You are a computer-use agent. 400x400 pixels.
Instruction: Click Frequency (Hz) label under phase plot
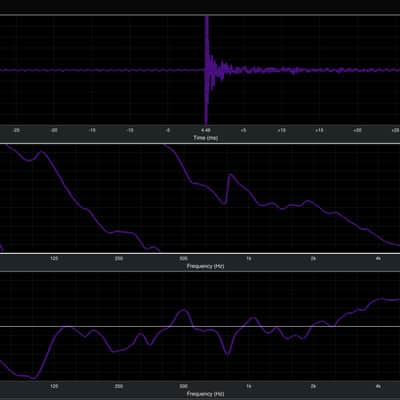[x=205, y=266]
